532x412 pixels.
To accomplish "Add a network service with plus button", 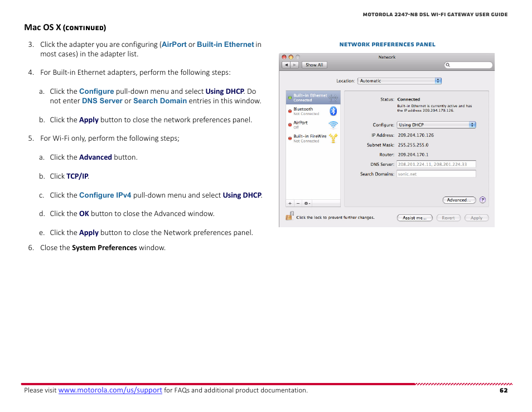I will coord(290,203).
